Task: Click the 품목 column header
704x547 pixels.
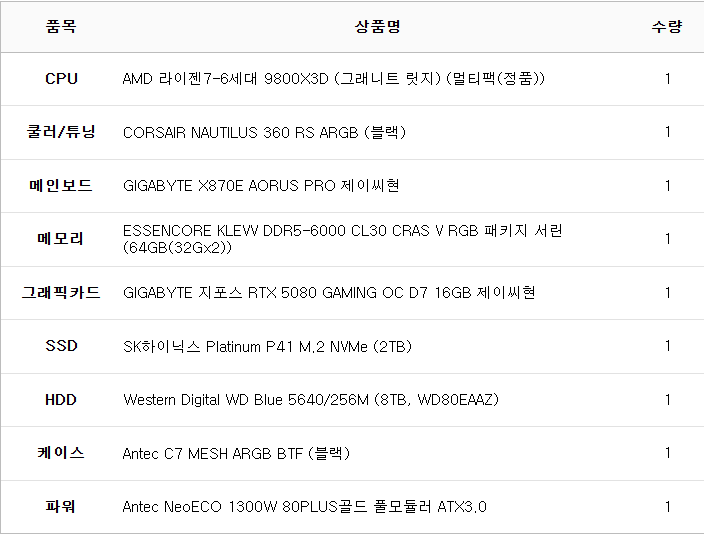Action: click(61, 27)
